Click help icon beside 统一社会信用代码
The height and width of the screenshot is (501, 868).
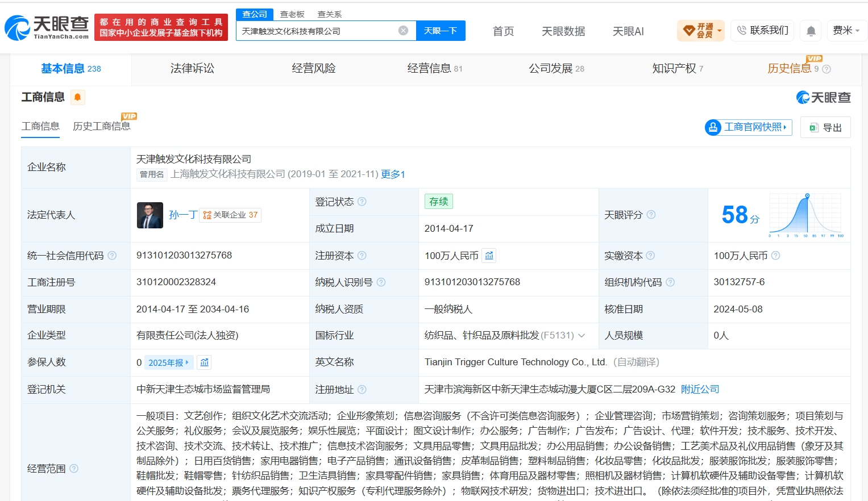112,256
